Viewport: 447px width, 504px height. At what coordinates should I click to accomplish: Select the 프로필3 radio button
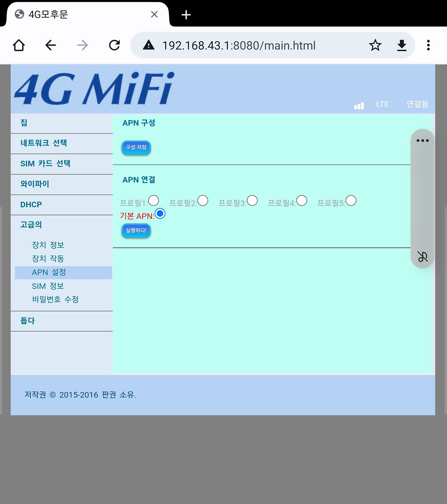pyautogui.click(x=252, y=201)
